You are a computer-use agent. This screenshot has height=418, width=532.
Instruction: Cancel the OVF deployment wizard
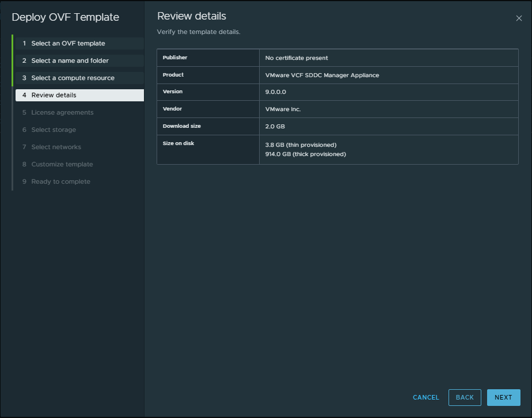coord(425,397)
